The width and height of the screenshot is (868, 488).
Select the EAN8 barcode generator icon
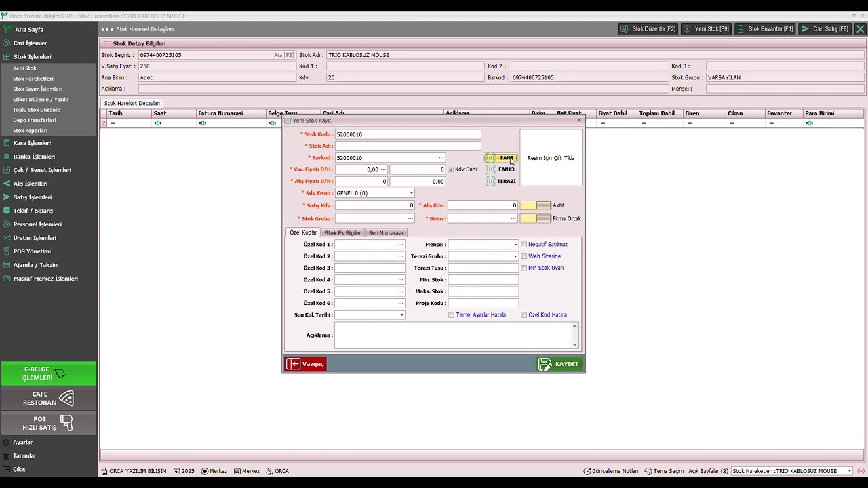pos(490,158)
